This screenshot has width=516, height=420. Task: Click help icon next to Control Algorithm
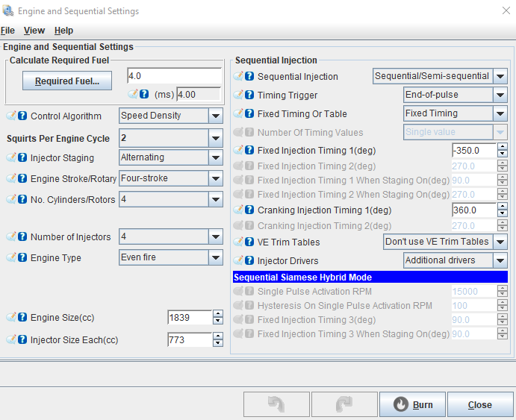pos(22,116)
